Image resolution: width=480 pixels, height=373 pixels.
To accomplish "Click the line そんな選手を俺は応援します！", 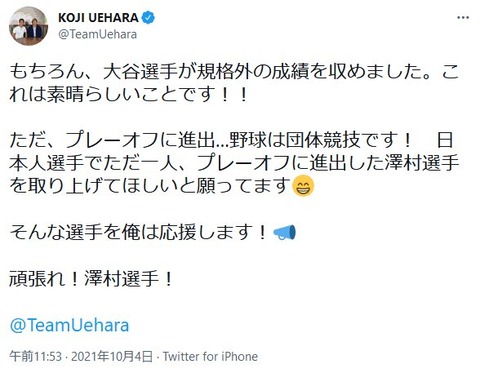I will pyautogui.click(x=139, y=232).
